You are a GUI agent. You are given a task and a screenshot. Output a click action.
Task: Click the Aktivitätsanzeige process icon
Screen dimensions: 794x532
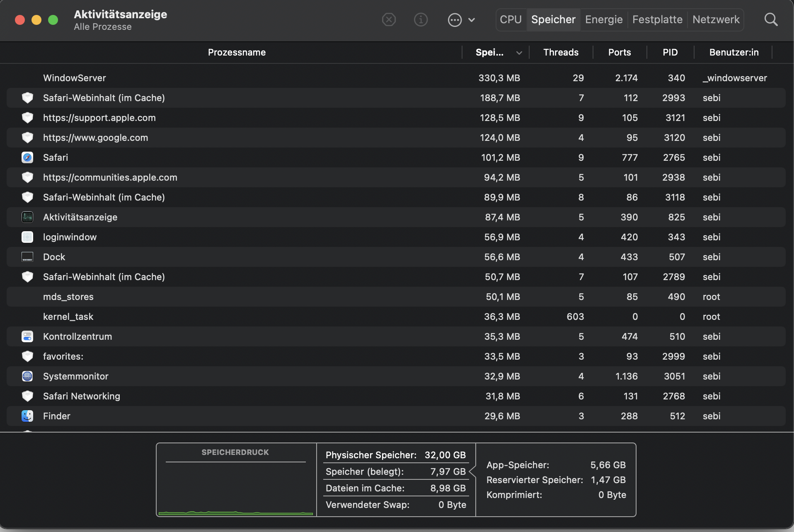(x=27, y=217)
